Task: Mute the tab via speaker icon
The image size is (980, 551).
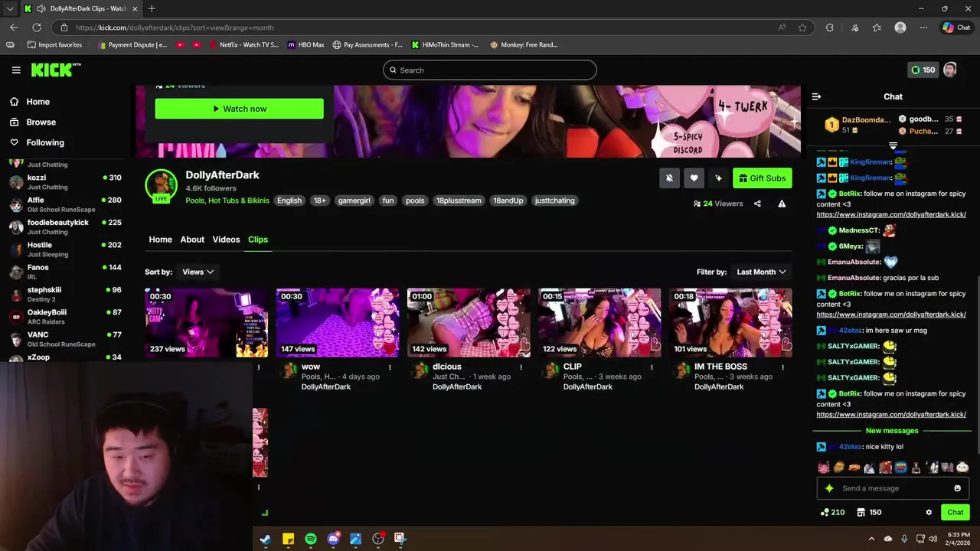Action: 41,8
